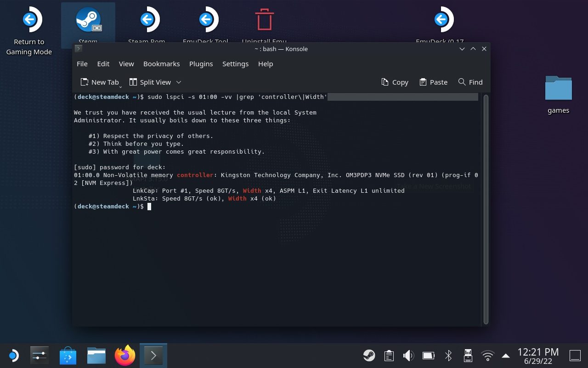Select Return to Gaming Mode desktop icon

point(29,31)
